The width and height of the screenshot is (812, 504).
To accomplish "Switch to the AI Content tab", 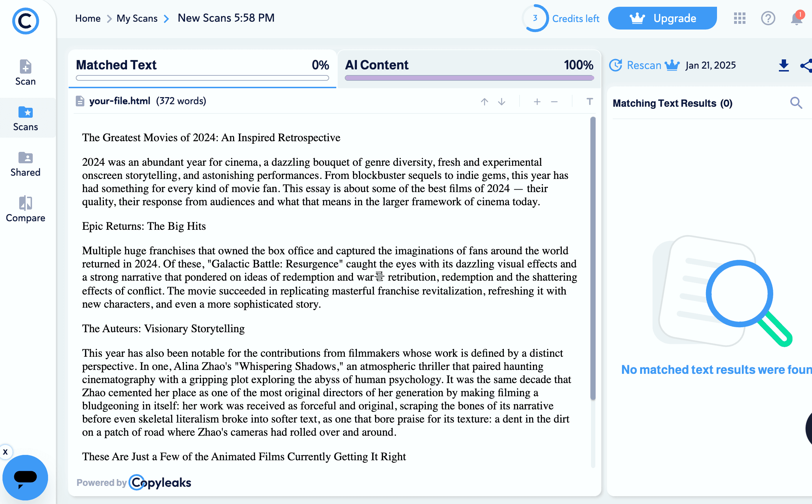I will [x=469, y=68].
